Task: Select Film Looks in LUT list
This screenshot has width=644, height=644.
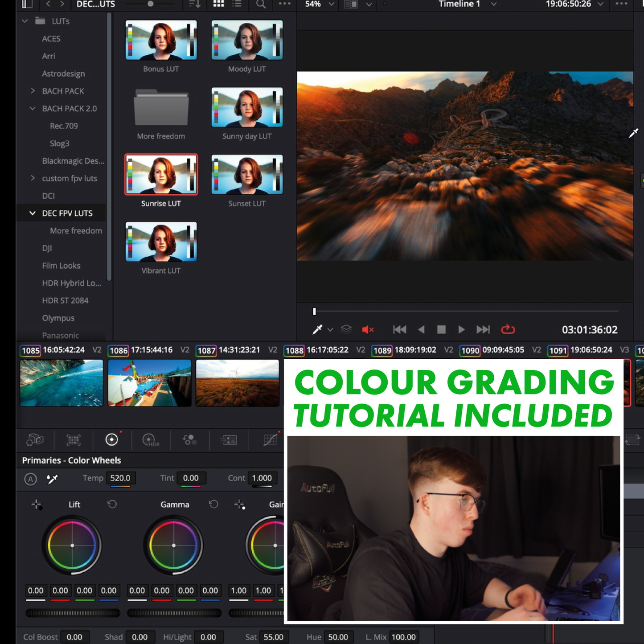Action: 61,266
